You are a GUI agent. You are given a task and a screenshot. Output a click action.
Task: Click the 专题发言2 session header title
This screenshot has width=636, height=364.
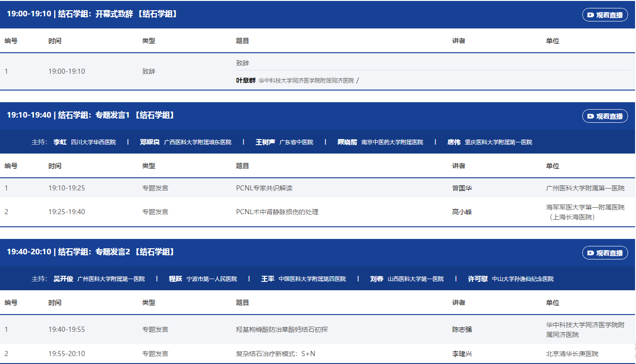pos(91,252)
